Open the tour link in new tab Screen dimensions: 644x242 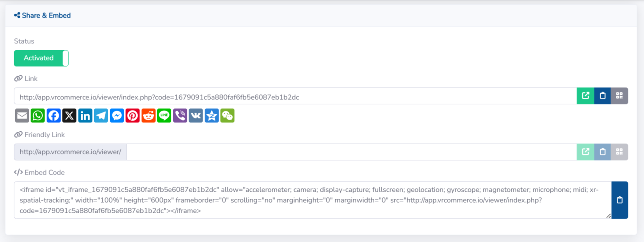[x=585, y=96]
